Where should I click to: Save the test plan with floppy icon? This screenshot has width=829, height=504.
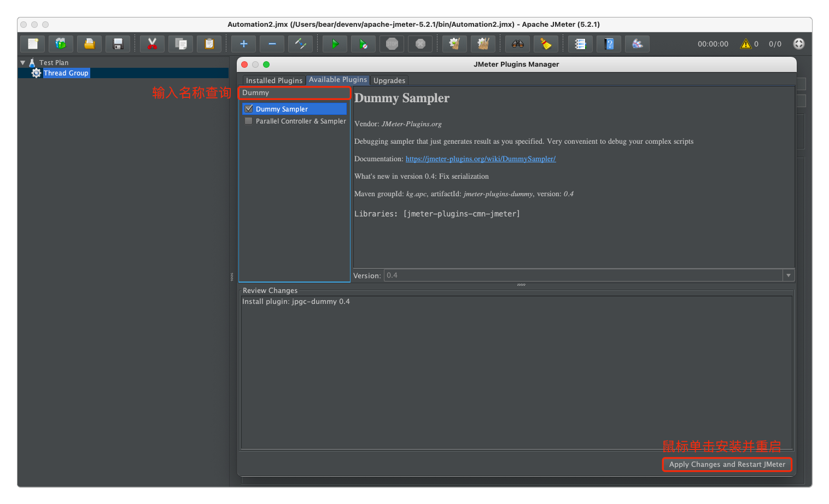(118, 44)
